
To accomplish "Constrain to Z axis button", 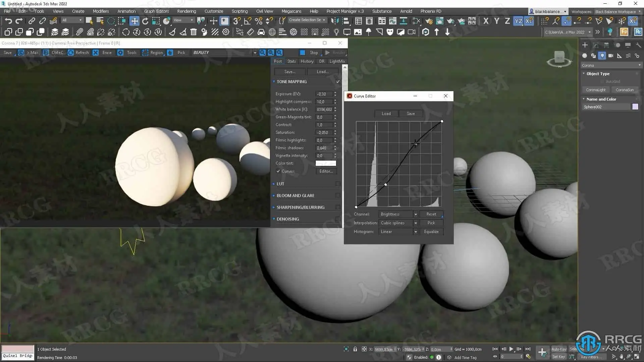I will click(507, 21).
